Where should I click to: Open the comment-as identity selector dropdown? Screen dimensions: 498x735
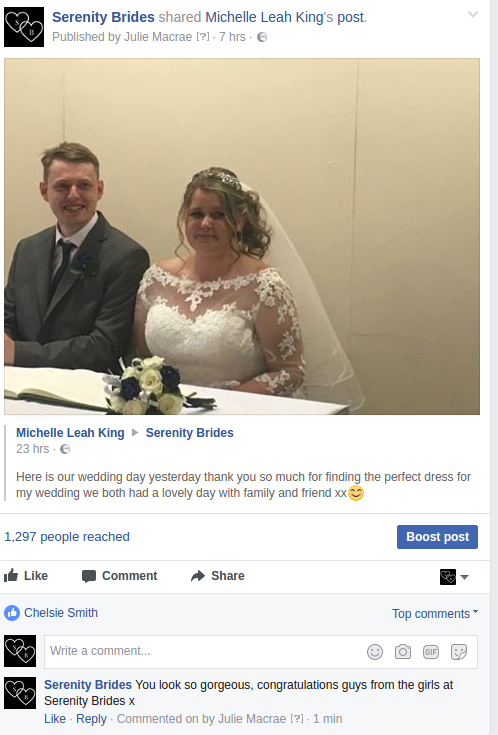[454, 577]
